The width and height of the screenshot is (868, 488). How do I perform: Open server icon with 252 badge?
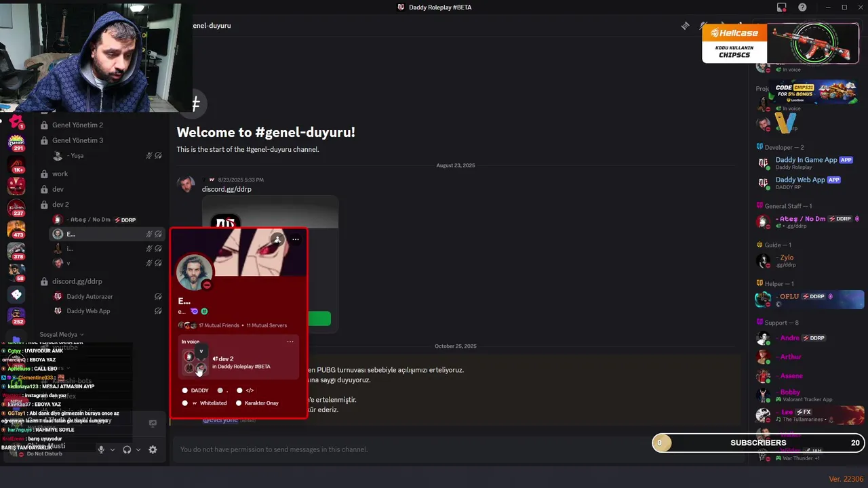point(16,316)
